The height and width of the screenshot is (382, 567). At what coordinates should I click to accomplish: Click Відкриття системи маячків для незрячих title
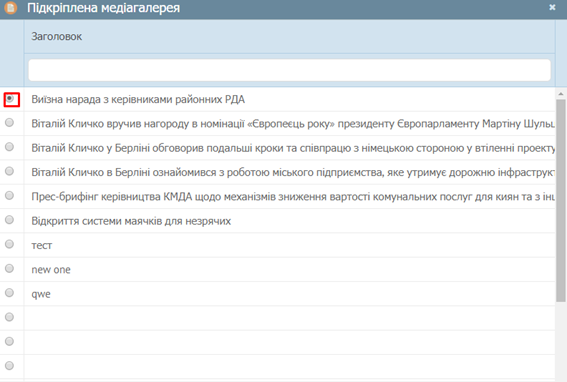coord(131,221)
